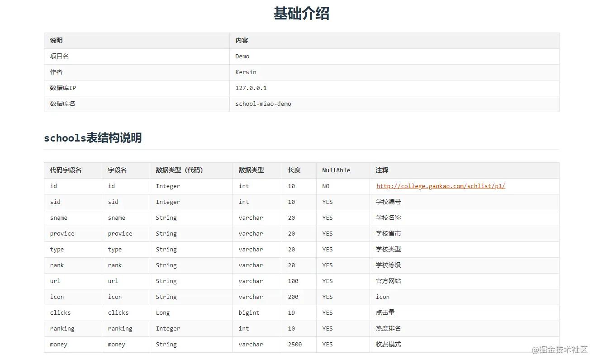The image size is (598, 364).
Task: Select the money field varchar length 2500
Action: [295, 344]
